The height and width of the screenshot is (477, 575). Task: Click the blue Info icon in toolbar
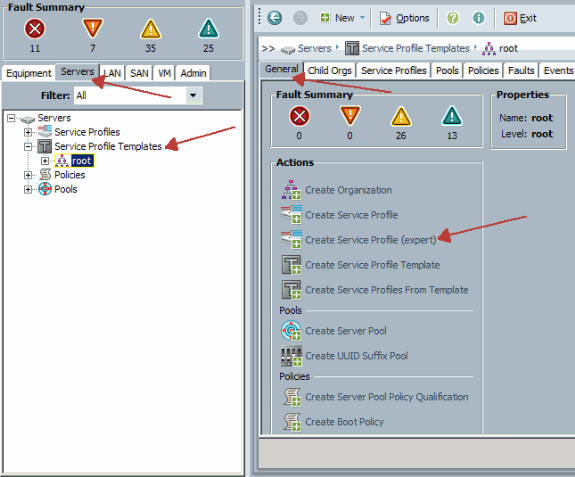coord(478,18)
